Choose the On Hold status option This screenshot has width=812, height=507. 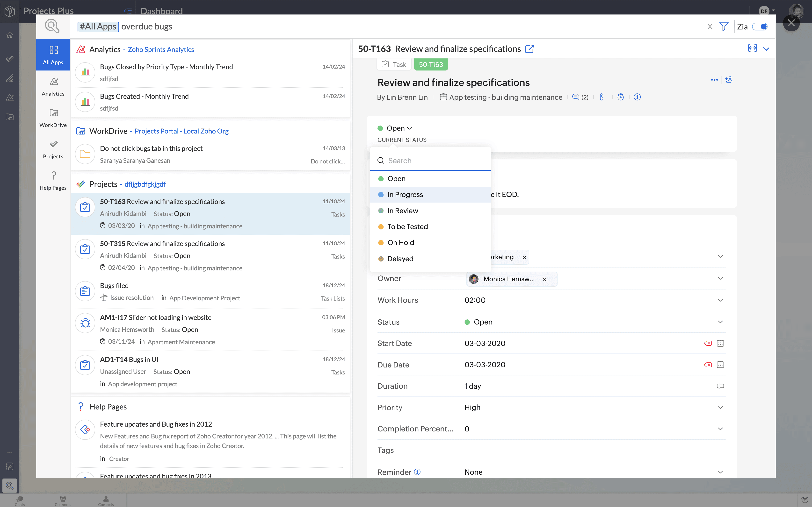(401, 242)
